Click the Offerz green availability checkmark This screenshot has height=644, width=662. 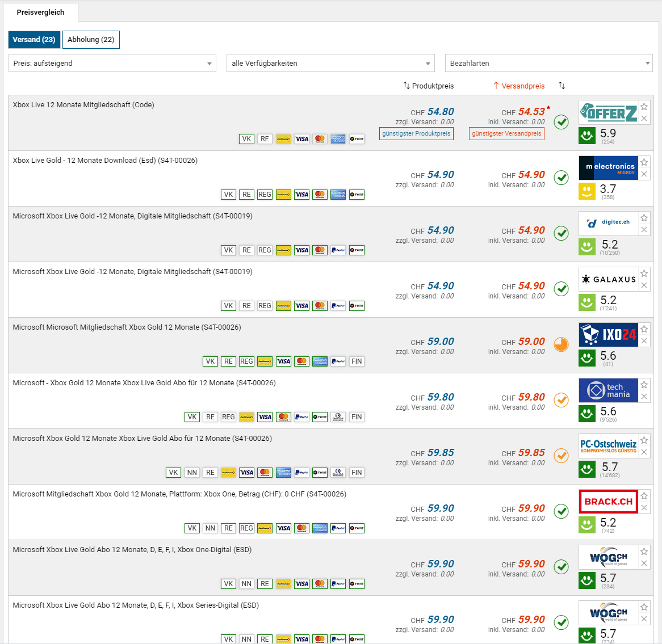coord(561,123)
